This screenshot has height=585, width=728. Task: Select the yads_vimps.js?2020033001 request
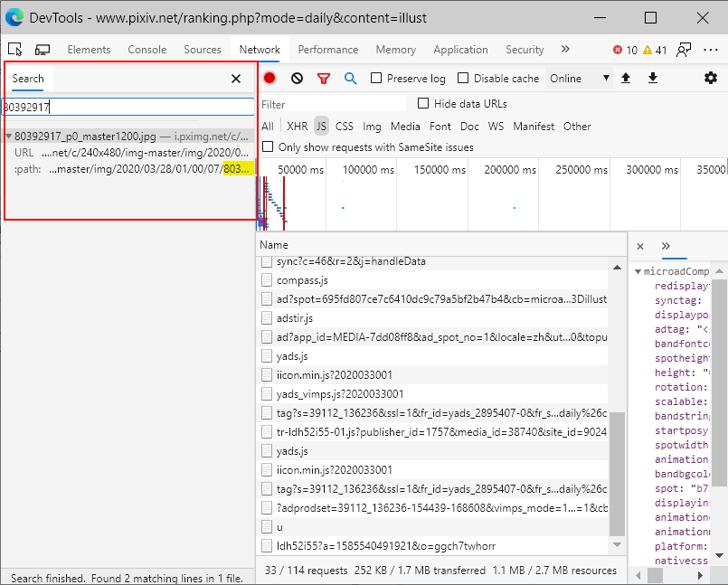point(431,394)
